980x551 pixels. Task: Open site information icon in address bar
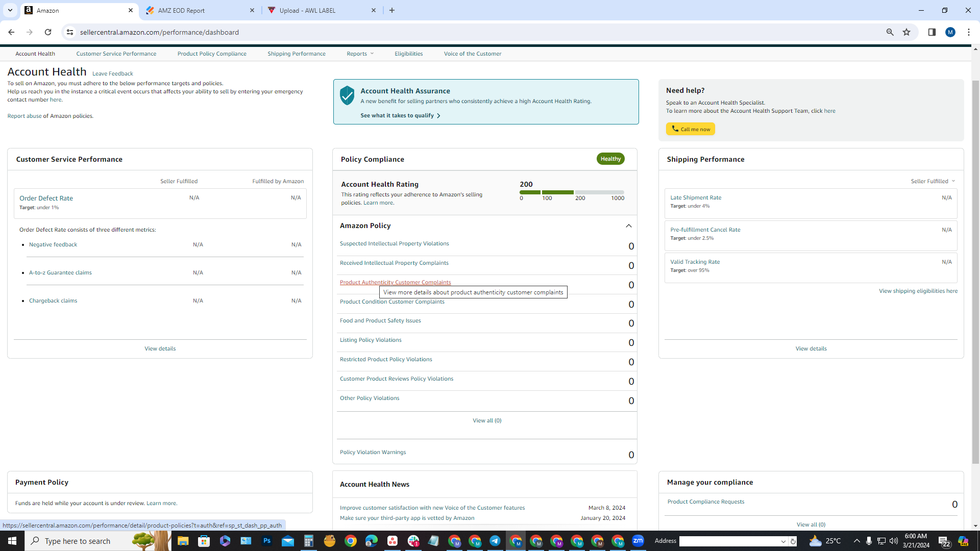[x=70, y=32]
